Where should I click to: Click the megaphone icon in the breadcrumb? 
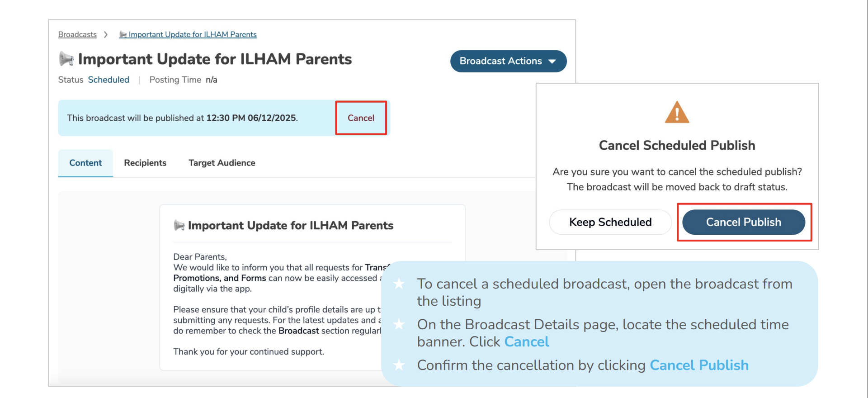123,35
